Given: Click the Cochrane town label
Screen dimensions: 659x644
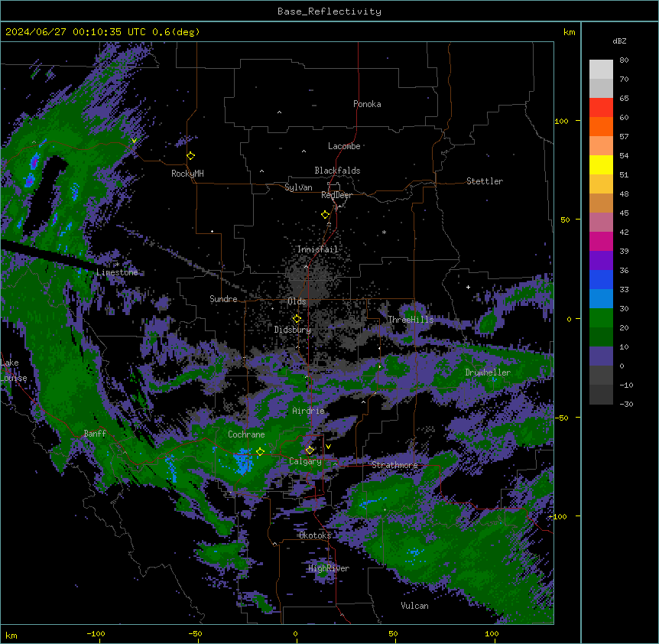Looking at the screenshot, I should pos(246,434).
